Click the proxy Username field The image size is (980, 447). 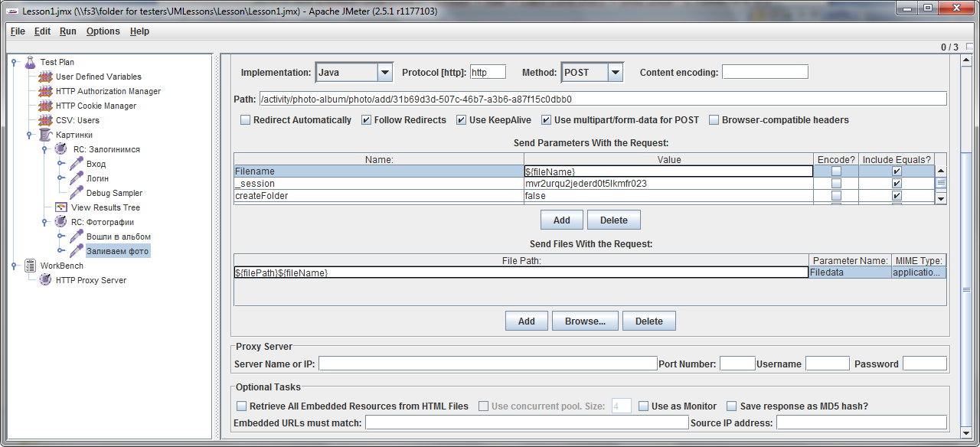click(828, 364)
